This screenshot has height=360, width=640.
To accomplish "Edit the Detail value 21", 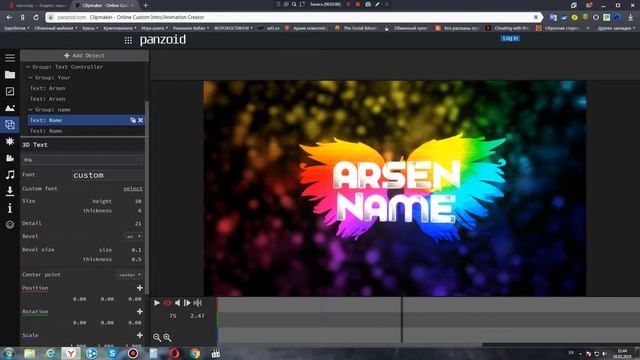I will (x=138, y=223).
